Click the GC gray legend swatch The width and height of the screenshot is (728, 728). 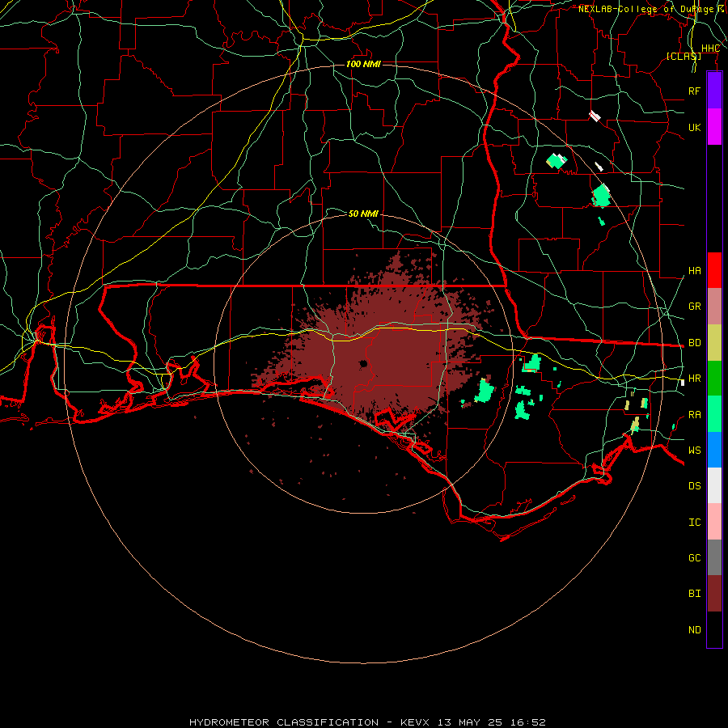pos(714,557)
